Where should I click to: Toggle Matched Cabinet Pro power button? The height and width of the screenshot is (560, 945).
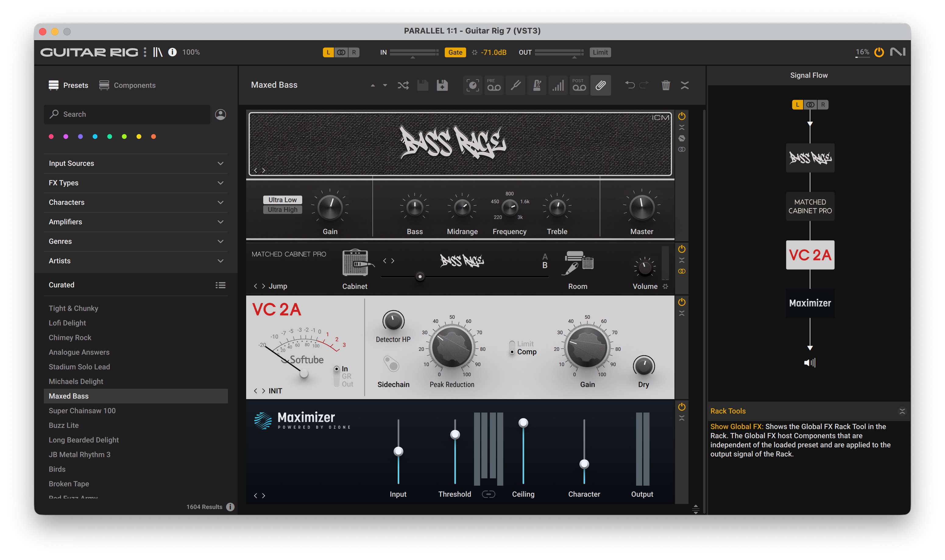(682, 249)
